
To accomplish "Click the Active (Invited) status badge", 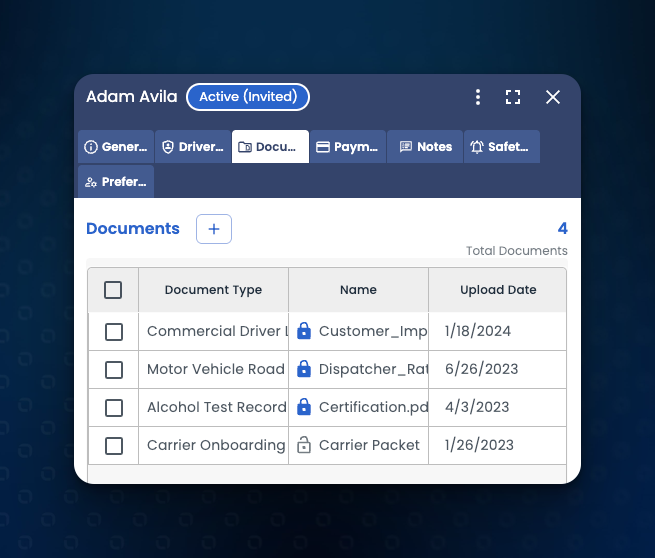I will click(x=248, y=97).
